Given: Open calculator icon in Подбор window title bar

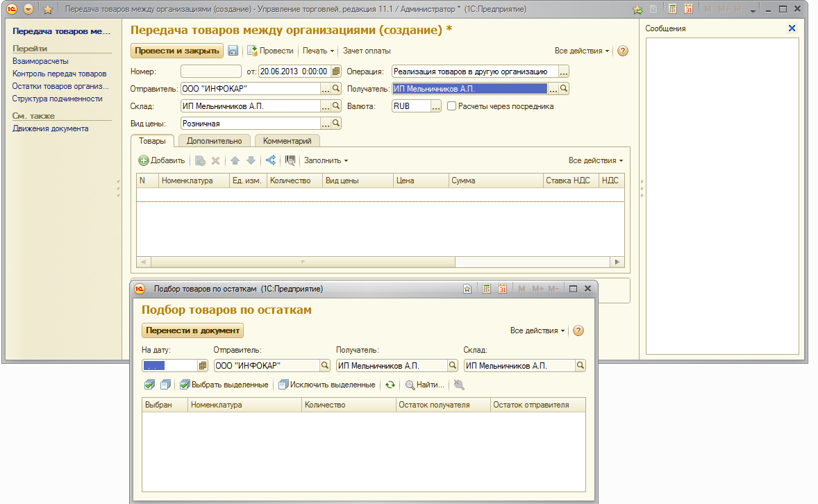Looking at the screenshot, I should click(486, 289).
